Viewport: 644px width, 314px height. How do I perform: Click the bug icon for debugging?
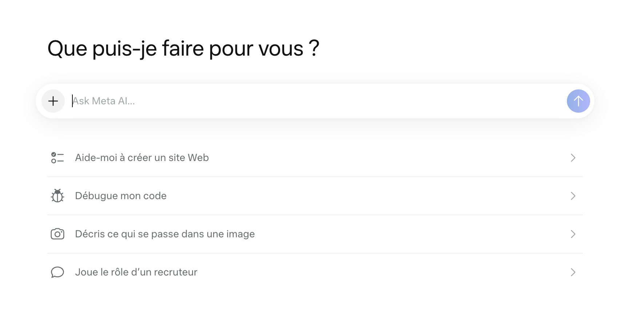coord(57,196)
